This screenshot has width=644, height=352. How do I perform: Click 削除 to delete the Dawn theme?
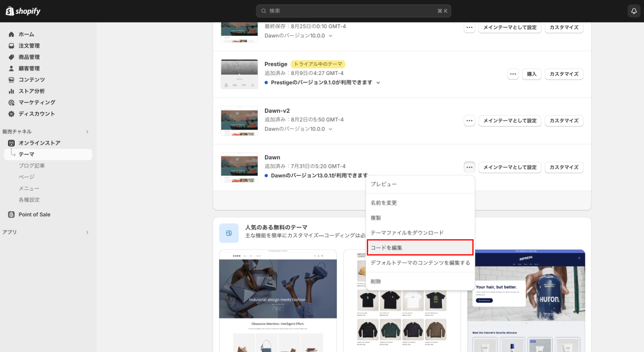tap(375, 281)
